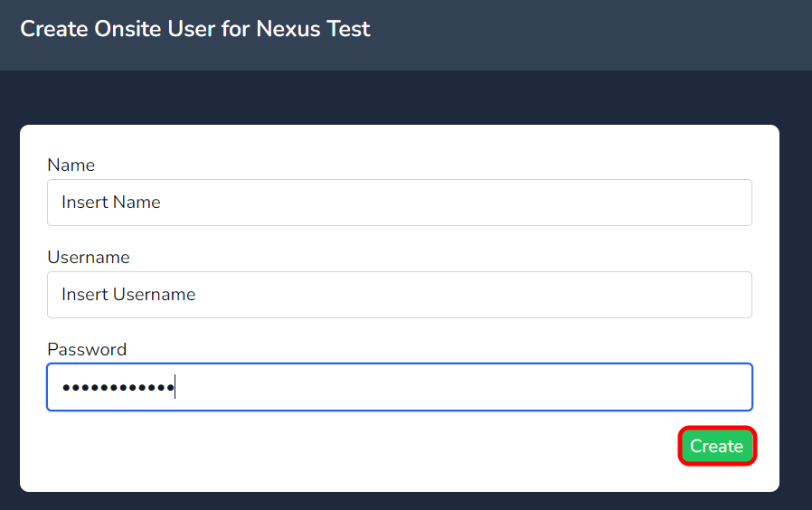Click dark strip between header and form card
The height and width of the screenshot is (510, 812).
pos(407,98)
